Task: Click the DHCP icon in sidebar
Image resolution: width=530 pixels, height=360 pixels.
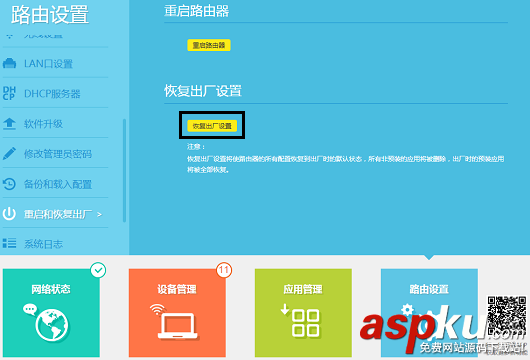Action: 9,93
